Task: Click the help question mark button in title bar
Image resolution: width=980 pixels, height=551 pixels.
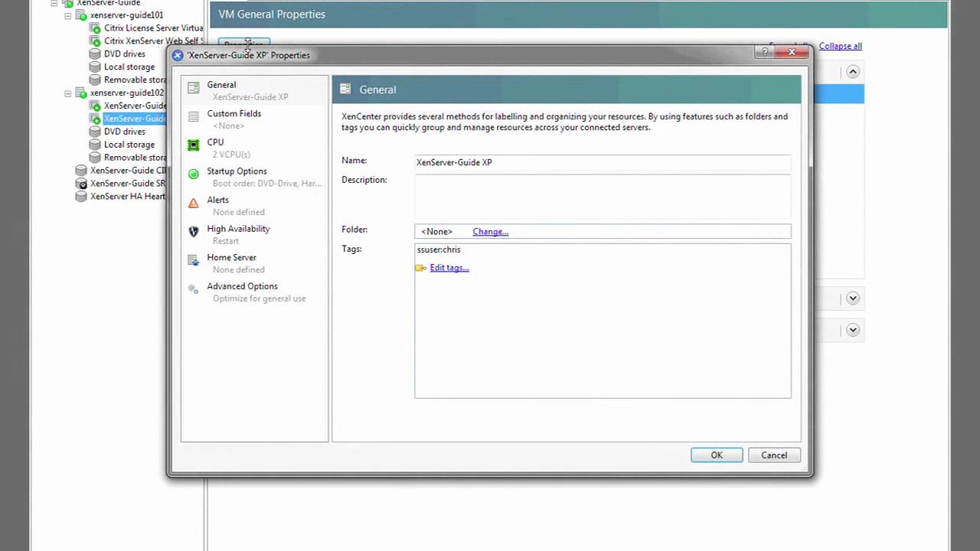Action: click(x=764, y=52)
